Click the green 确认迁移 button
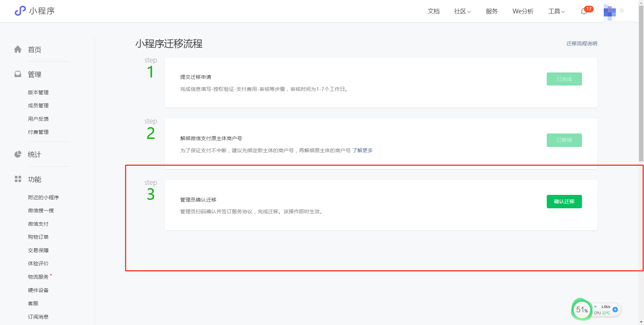Screen dimensions: 644x325 tap(564, 202)
